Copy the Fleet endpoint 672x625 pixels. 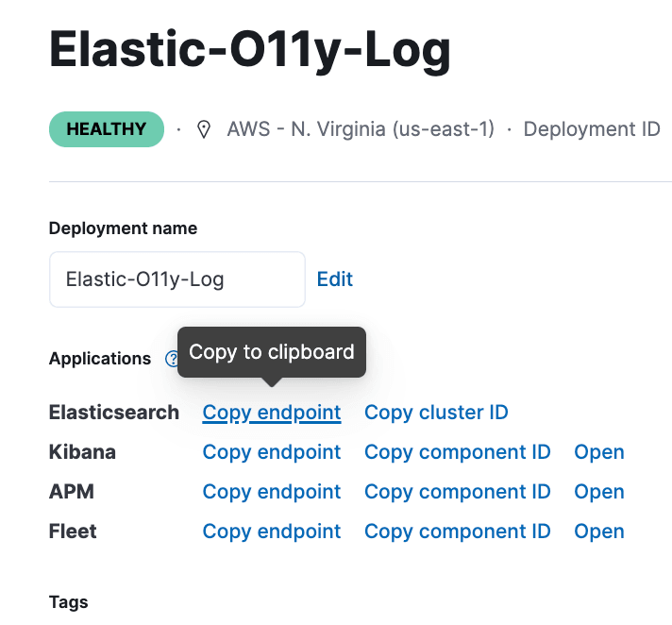272,532
